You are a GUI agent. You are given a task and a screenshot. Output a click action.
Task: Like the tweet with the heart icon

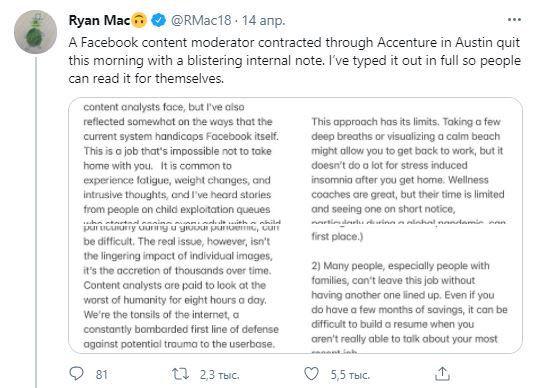pyautogui.click(x=311, y=374)
